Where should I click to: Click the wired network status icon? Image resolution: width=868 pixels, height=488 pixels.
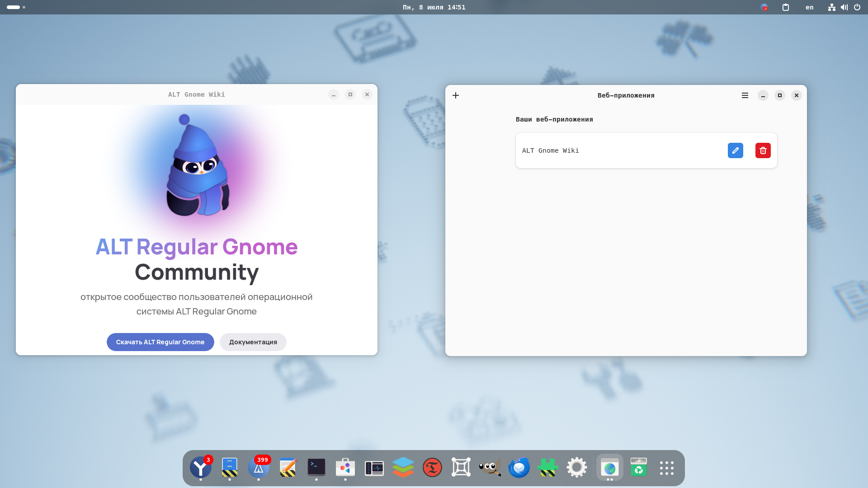point(832,7)
